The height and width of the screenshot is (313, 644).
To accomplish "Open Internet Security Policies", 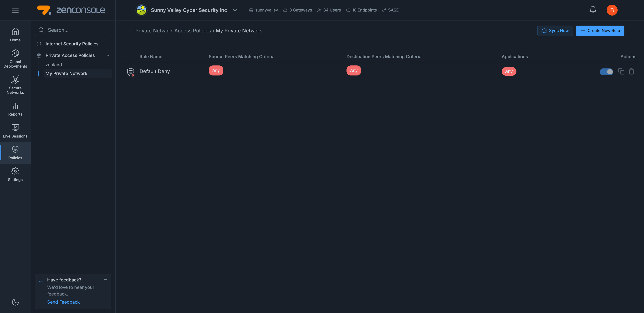I will [72, 44].
